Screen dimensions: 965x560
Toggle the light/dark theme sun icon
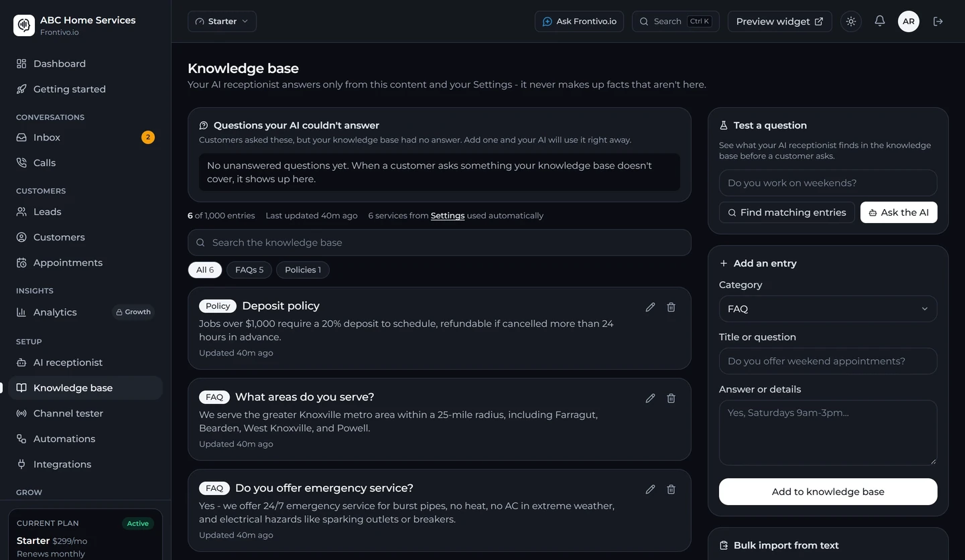851,21
